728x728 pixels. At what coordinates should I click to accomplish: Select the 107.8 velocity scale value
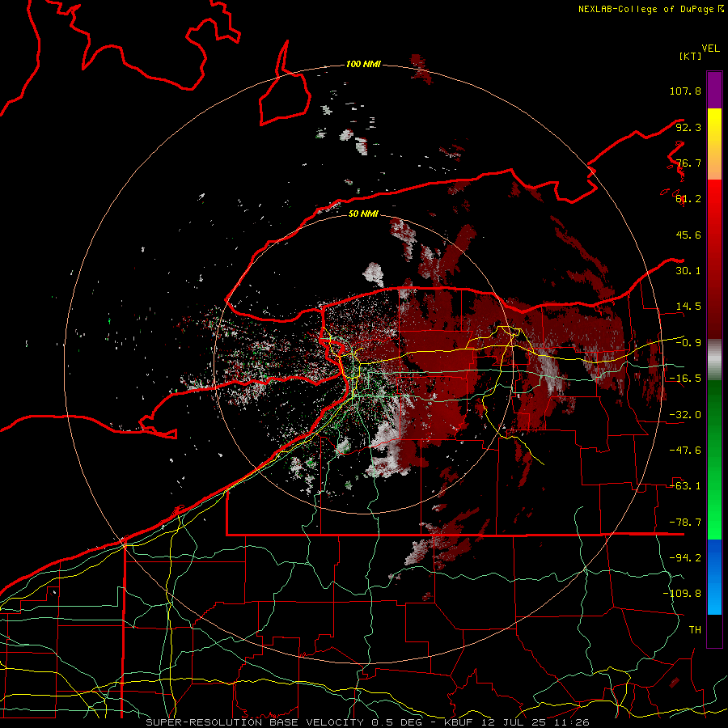(x=685, y=91)
